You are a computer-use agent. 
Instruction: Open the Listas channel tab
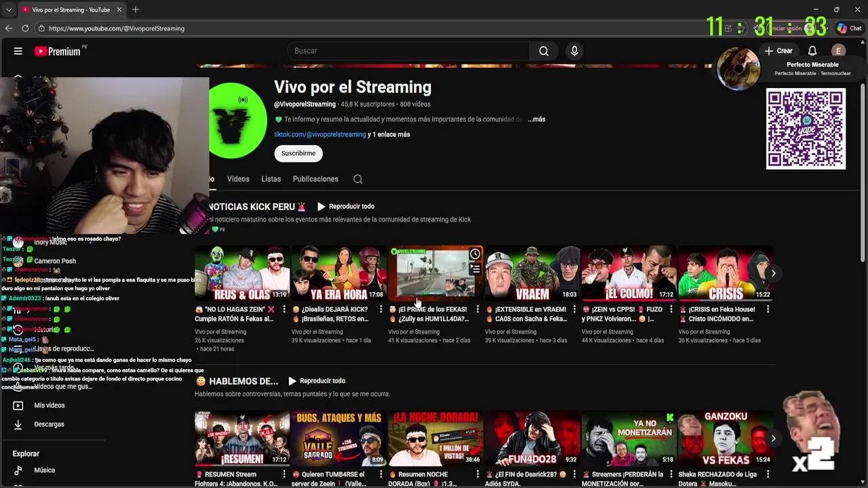point(271,179)
